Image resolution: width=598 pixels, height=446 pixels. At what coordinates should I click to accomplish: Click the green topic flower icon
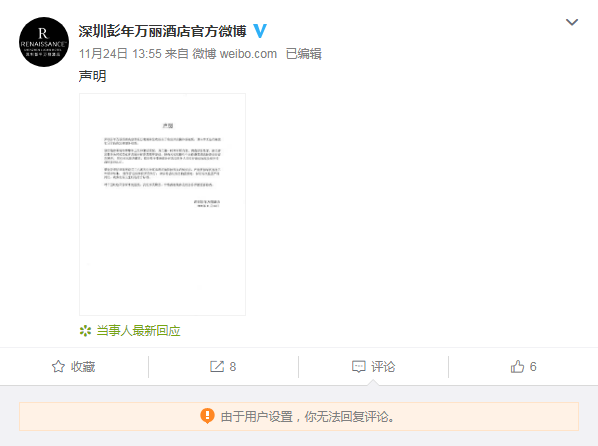(85, 331)
